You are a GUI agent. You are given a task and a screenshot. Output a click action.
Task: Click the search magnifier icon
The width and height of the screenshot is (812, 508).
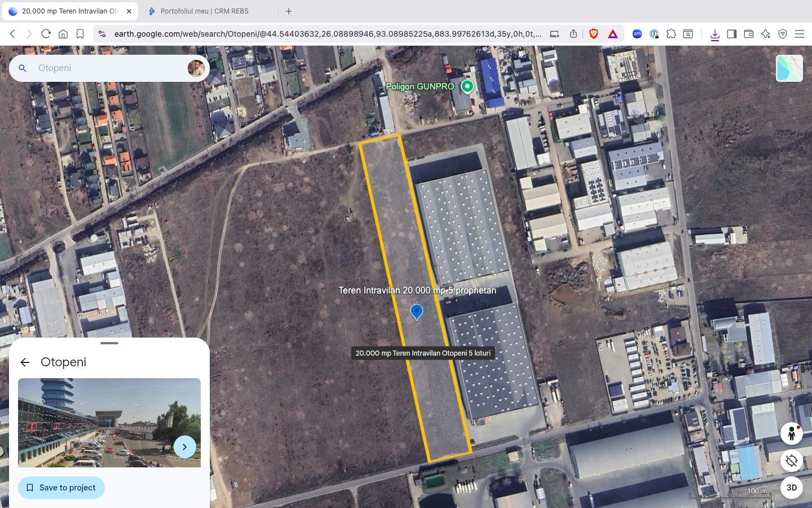click(23, 68)
